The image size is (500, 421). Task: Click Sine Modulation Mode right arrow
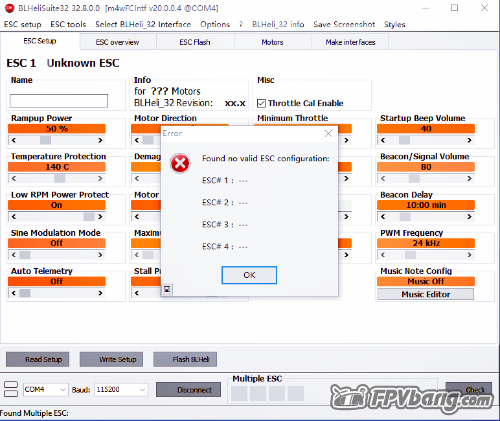(100, 255)
